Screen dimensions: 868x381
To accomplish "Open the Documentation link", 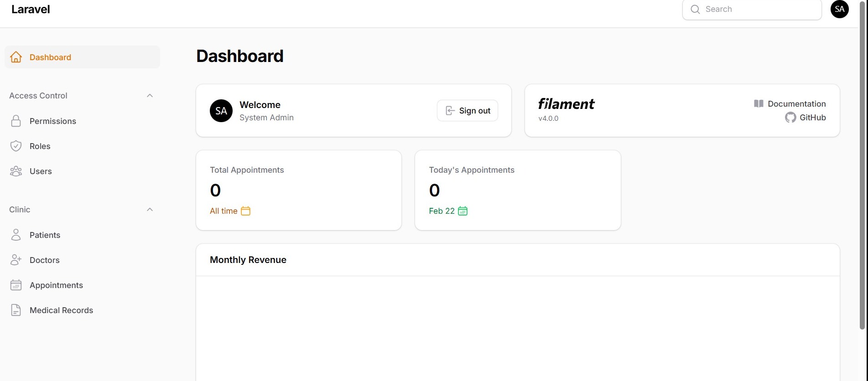I will 796,104.
